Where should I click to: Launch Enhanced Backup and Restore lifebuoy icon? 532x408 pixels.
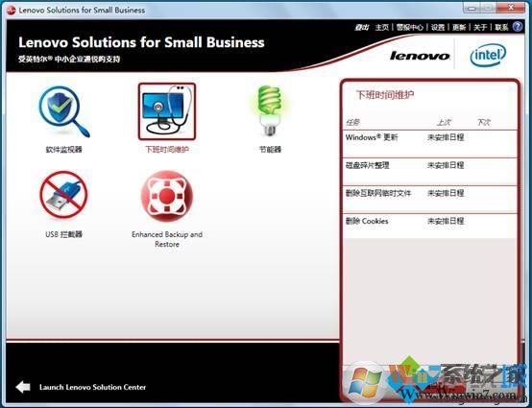pyautogui.click(x=167, y=196)
